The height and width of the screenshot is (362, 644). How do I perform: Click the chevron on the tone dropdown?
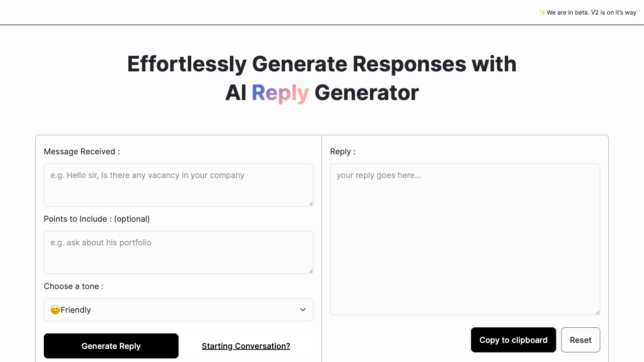(x=303, y=310)
